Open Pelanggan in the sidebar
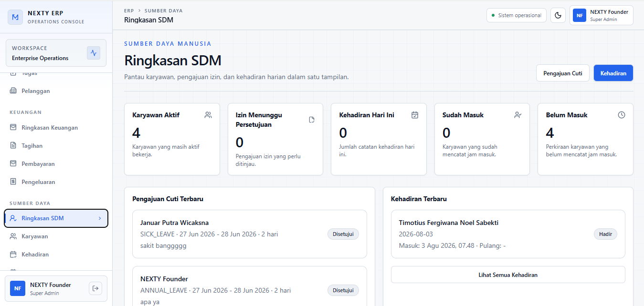 point(56,91)
